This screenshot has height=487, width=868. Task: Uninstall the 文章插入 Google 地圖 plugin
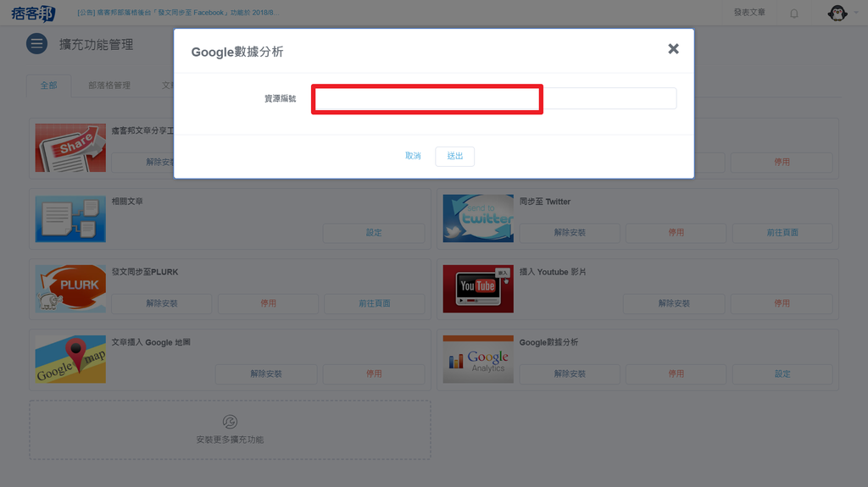266,374
